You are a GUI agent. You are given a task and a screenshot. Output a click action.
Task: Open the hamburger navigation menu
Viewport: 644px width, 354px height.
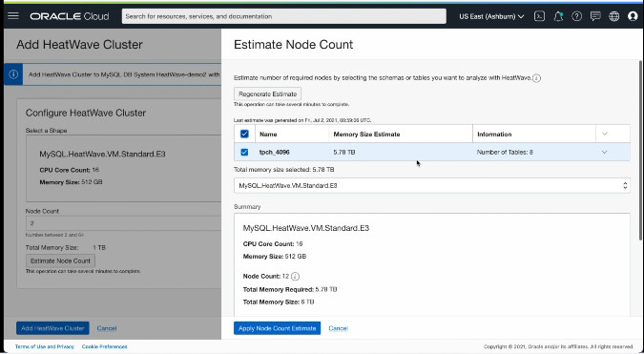click(x=13, y=16)
